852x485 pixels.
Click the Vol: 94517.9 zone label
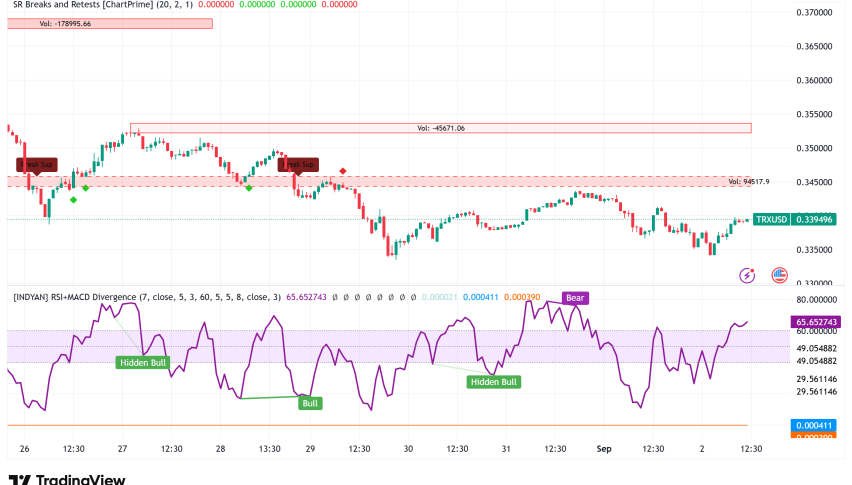(x=749, y=181)
